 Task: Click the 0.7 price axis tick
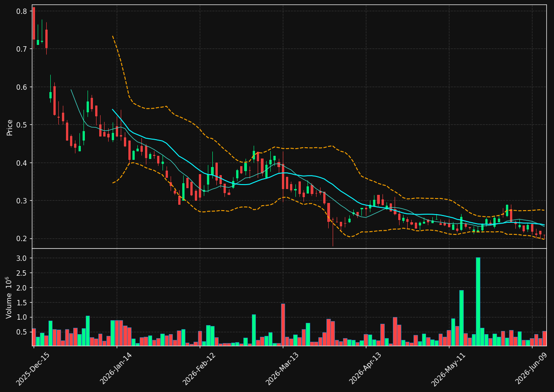coord(22,48)
